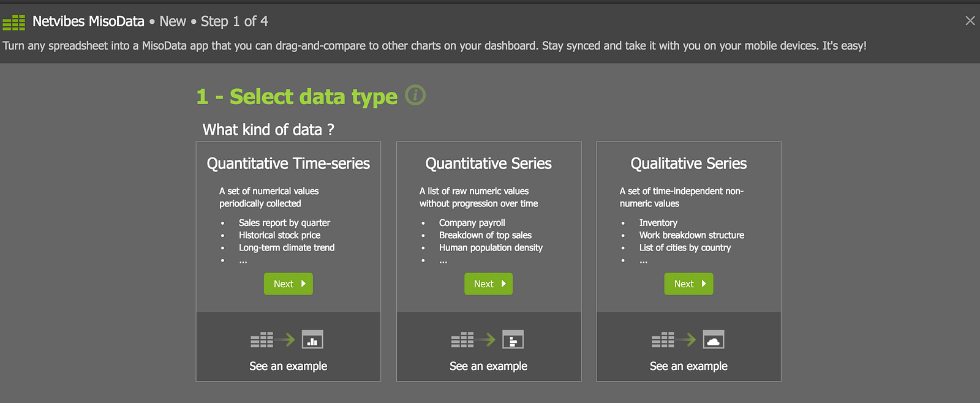This screenshot has width=980, height=403.
Task: Click Next for Quantitative Time-series
Action: click(x=288, y=284)
